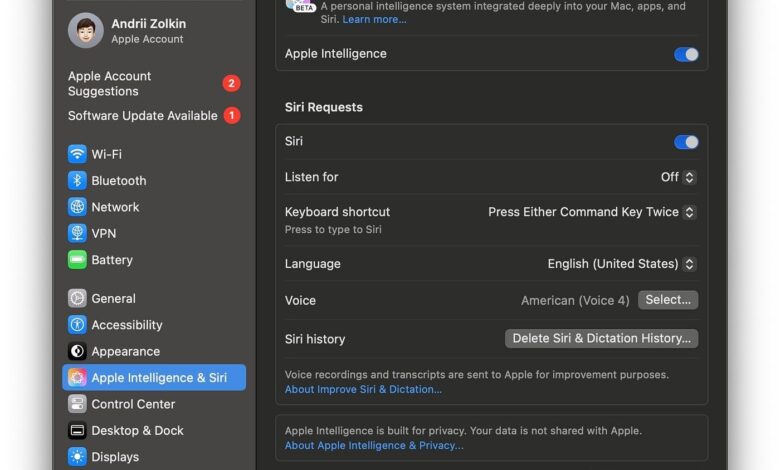Open Bluetooth settings
The image size is (780, 470).
tap(154, 180)
